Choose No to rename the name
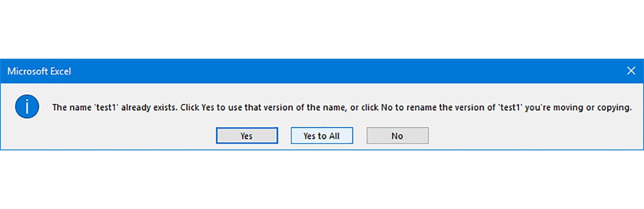The width and height of the screenshot is (644, 209). coord(397,136)
